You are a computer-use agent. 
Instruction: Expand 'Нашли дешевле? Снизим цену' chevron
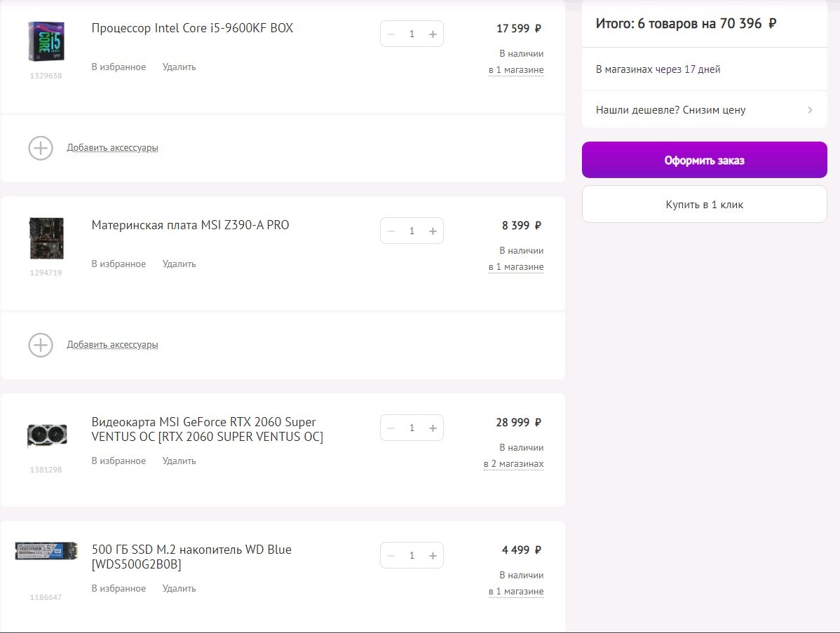click(x=810, y=110)
